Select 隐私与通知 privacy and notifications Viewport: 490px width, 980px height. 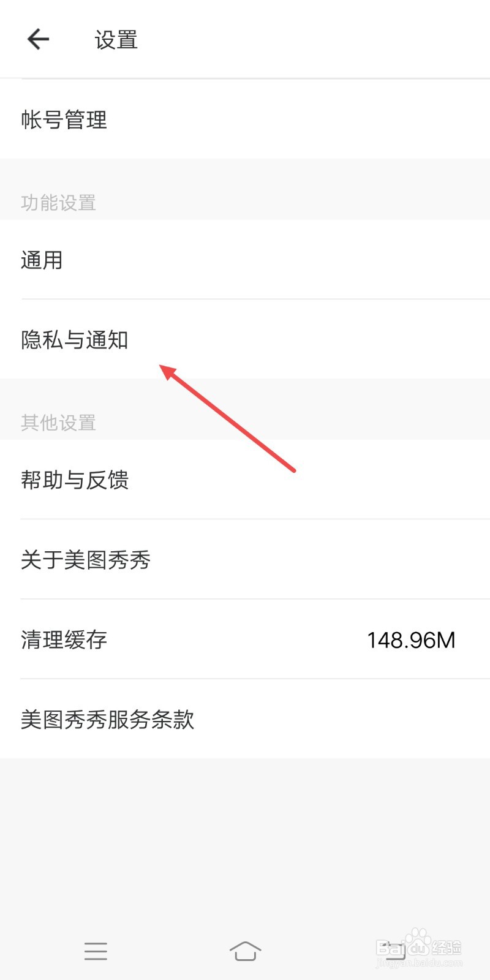click(245, 339)
